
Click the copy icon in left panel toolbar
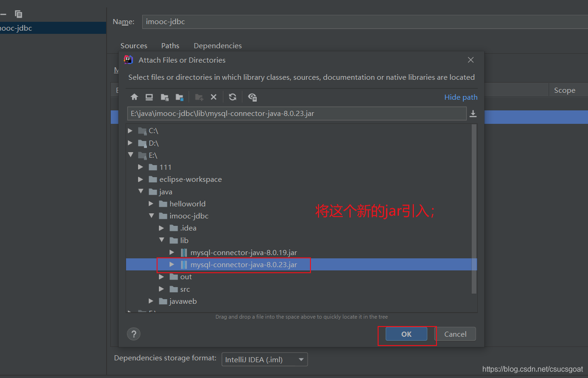19,14
